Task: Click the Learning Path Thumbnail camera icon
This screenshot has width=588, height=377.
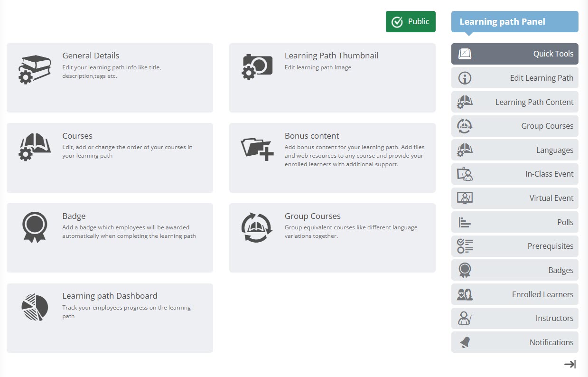Action: (x=257, y=66)
